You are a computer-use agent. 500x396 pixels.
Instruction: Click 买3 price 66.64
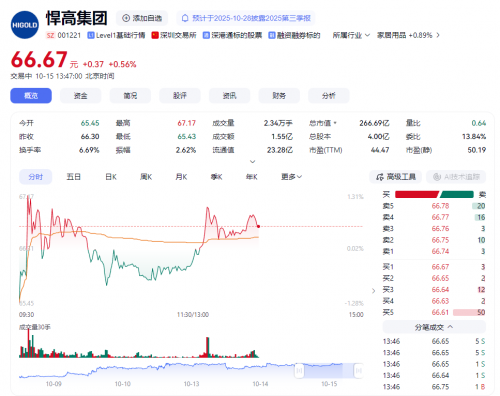(440, 289)
